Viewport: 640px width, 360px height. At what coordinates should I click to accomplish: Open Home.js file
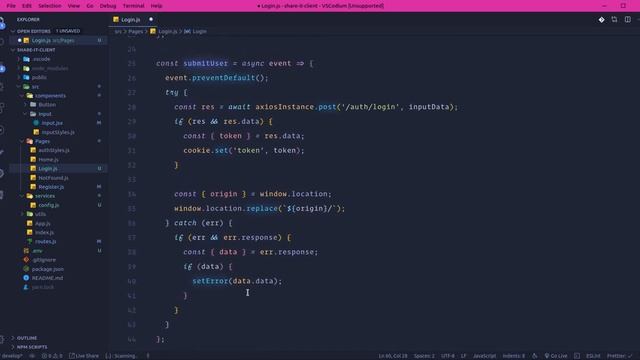49,160
